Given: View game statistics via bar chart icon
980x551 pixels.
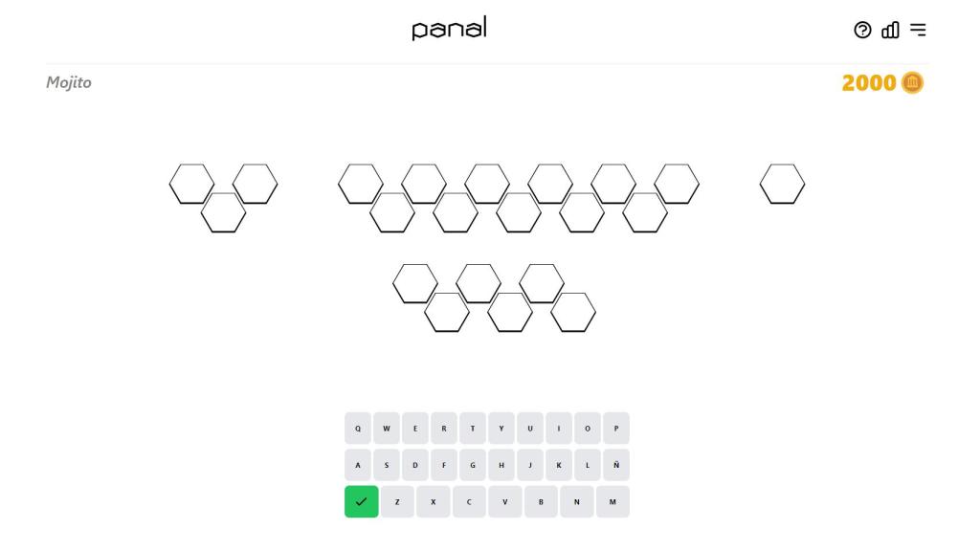Looking at the screenshot, I should coord(889,31).
